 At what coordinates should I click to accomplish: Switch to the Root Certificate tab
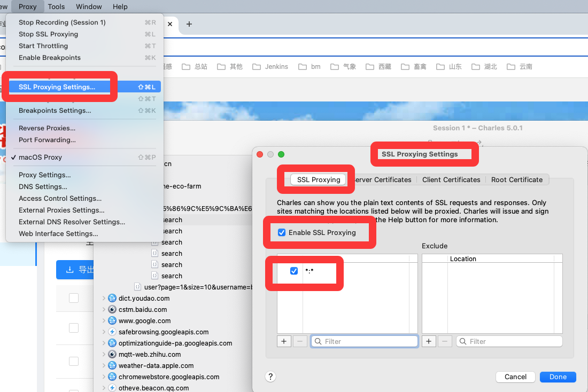[x=517, y=179]
